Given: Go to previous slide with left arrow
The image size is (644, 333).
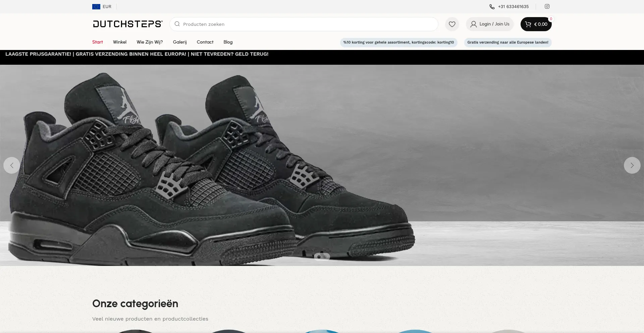Looking at the screenshot, I should pos(12,165).
